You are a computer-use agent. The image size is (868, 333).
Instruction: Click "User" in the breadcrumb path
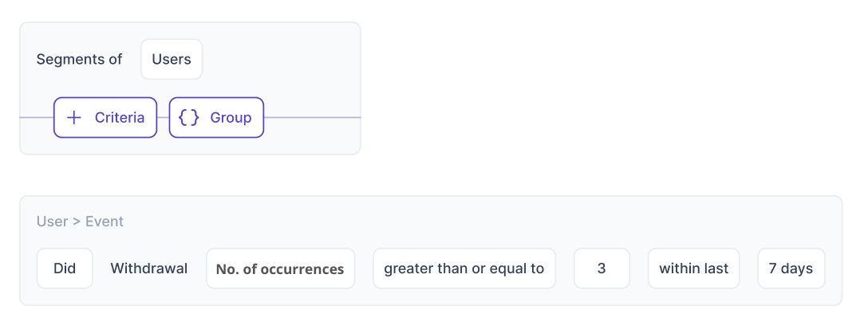coord(52,221)
